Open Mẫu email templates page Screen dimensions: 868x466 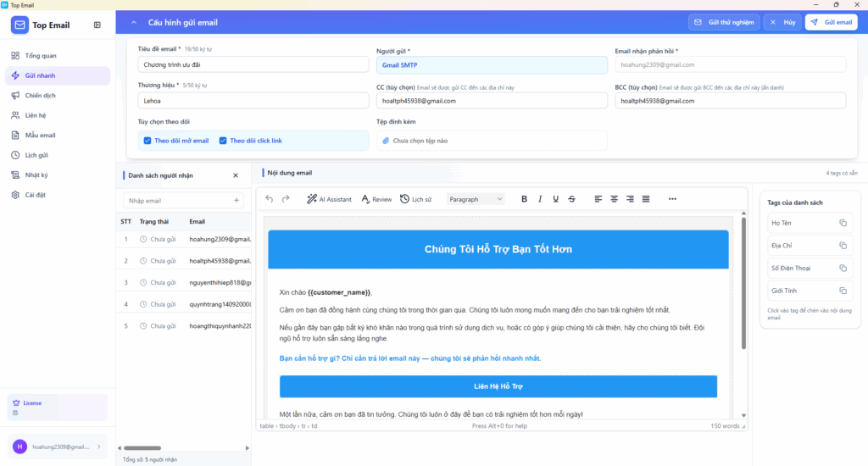pyautogui.click(x=58, y=135)
